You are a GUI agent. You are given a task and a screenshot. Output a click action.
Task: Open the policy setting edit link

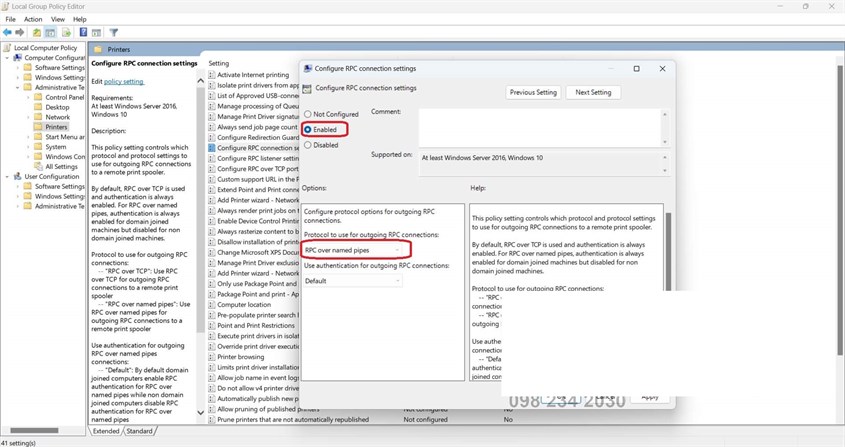tap(123, 81)
